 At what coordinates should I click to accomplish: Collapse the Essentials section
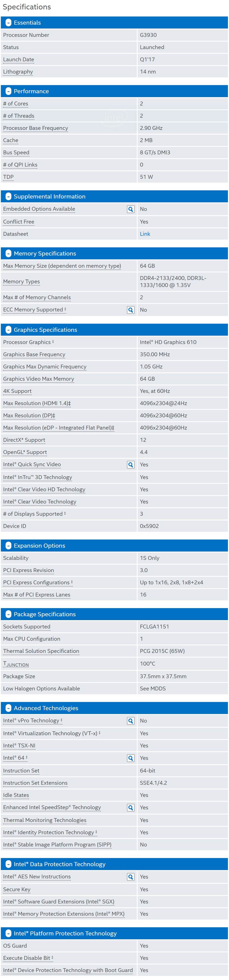pyautogui.click(x=8, y=23)
